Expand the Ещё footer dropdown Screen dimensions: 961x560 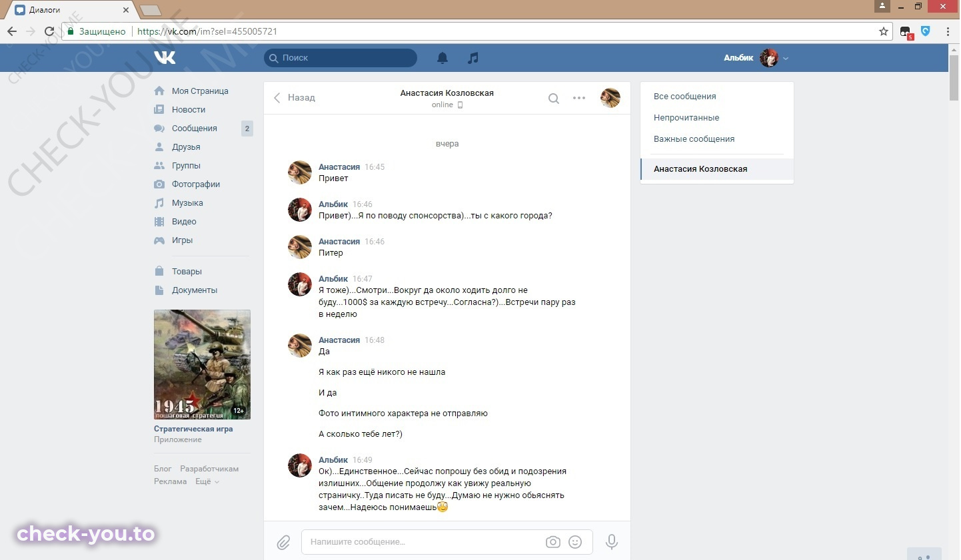click(207, 481)
